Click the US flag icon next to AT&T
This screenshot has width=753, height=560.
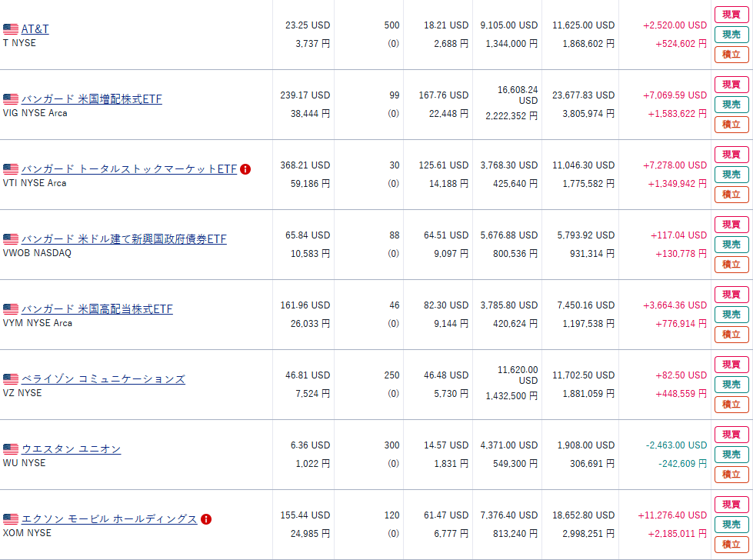tap(11, 29)
